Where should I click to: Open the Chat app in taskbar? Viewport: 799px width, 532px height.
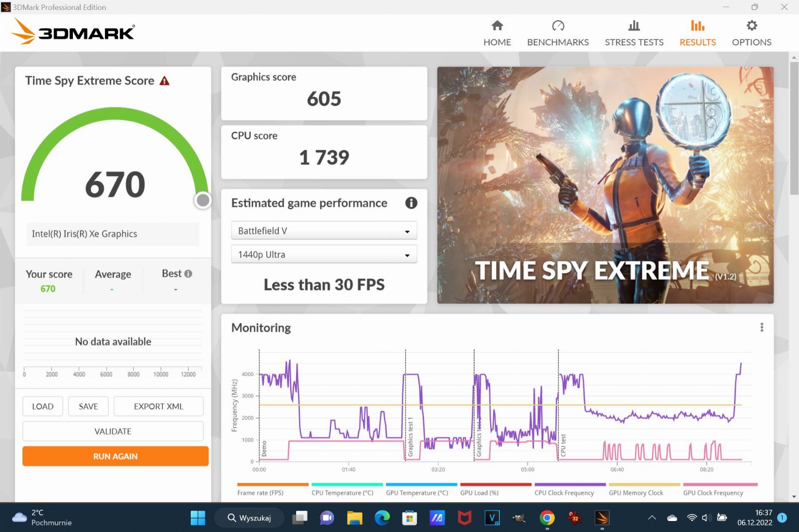click(x=327, y=518)
